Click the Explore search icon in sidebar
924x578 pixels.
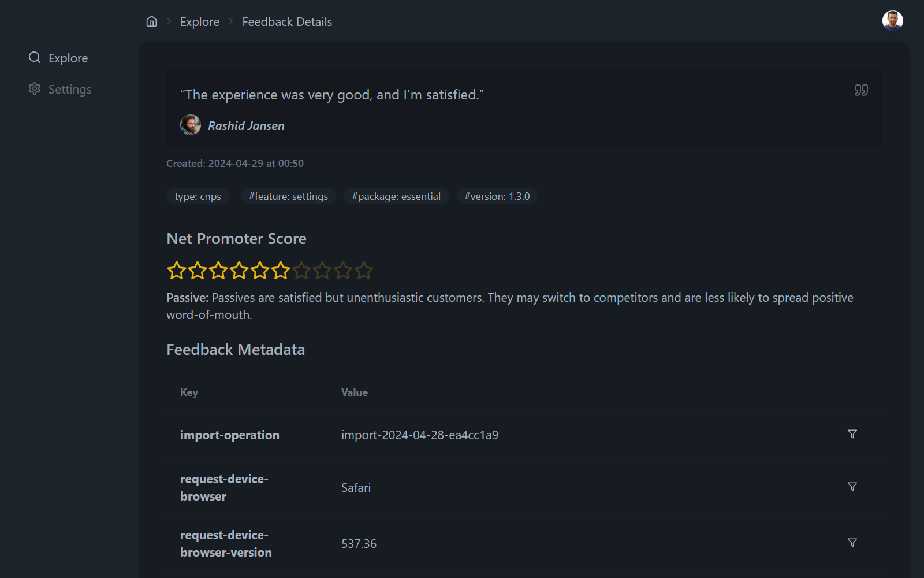[35, 57]
